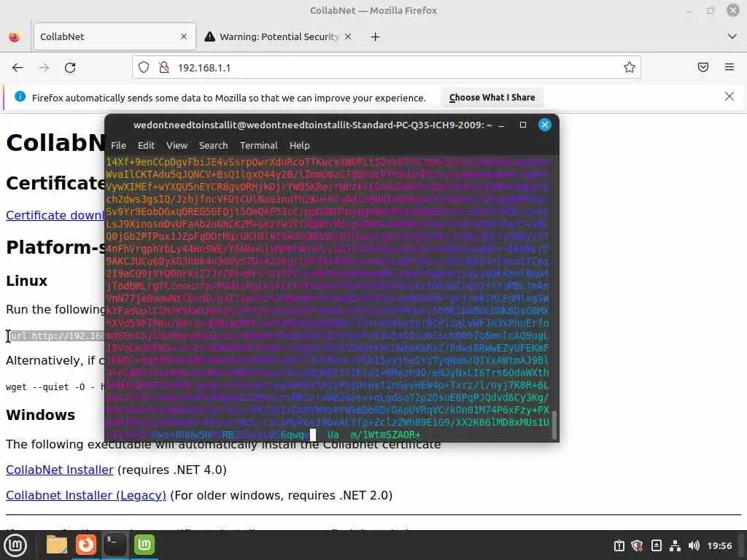Open the terminal Search menu
The image size is (747, 560).
coord(213,146)
